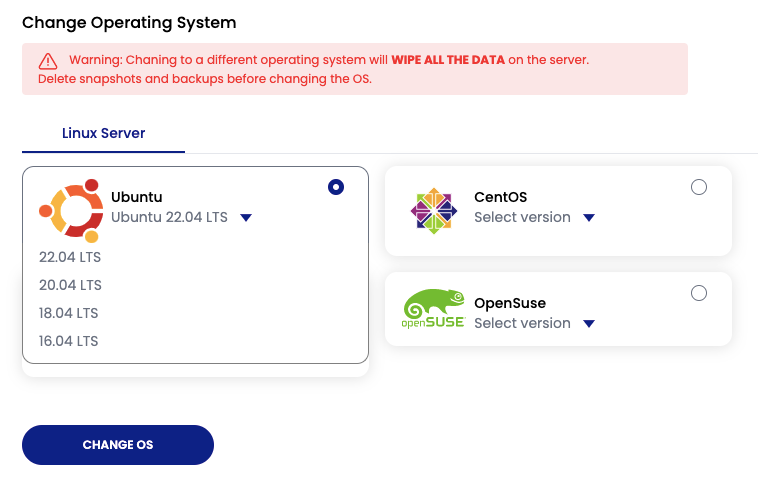Click the Ubuntu logo icon
The width and height of the screenshot is (758, 485).
point(72,210)
